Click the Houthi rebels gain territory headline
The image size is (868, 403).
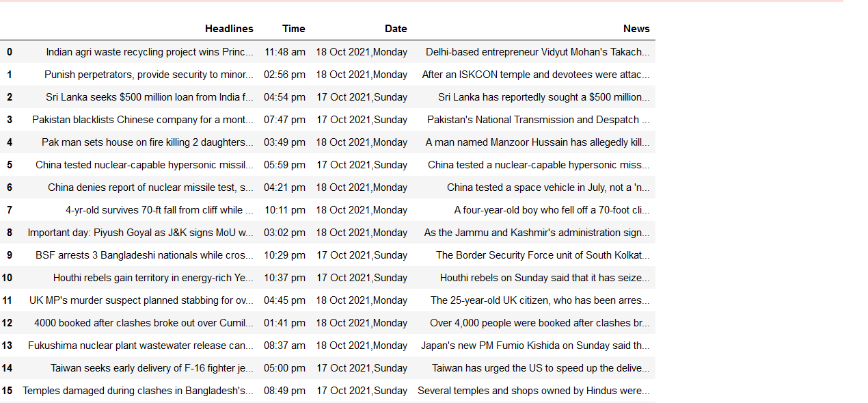(153, 278)
